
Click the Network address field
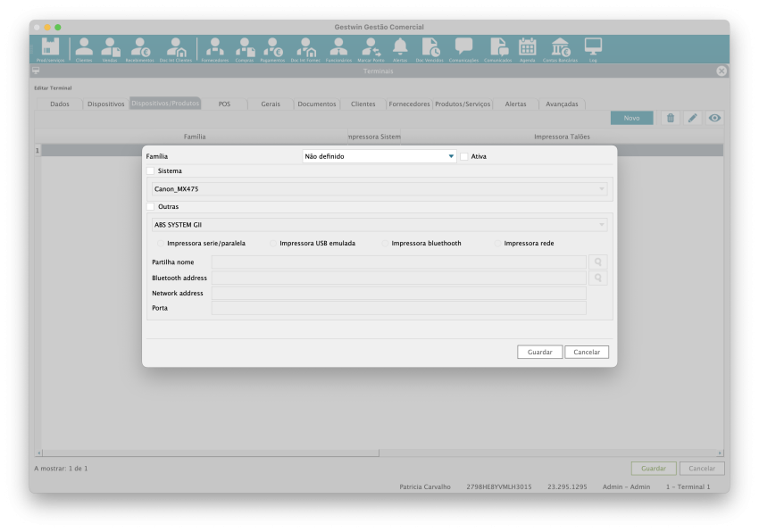[x=398, y=293]
